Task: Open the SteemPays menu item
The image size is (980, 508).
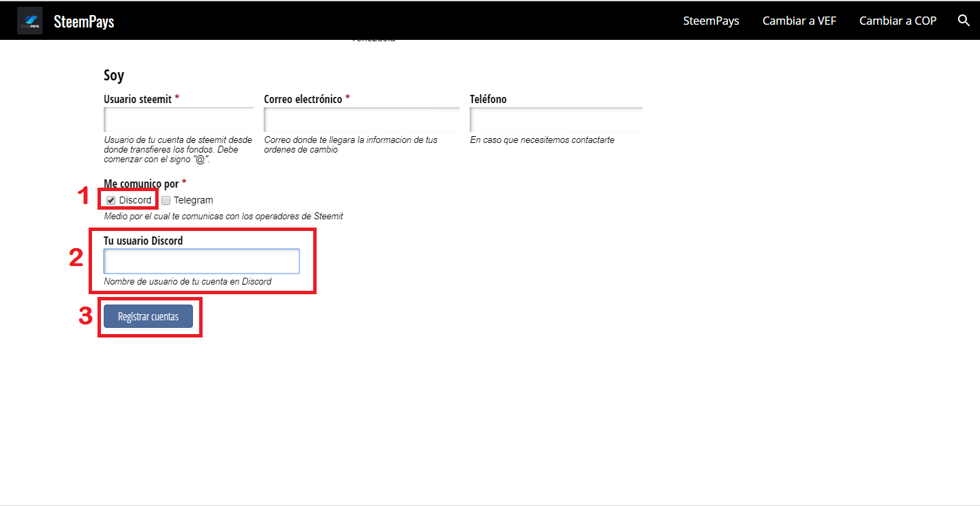Action: click(711, 21)
